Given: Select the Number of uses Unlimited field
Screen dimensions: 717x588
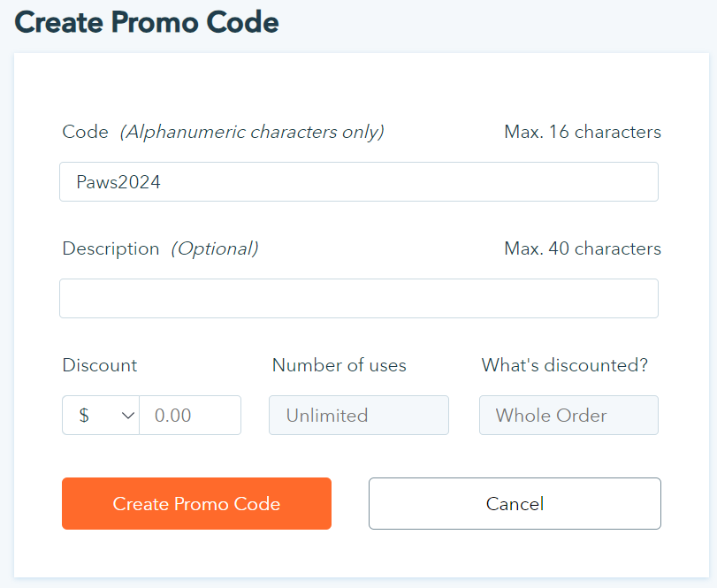Looking at the screenshot, I should tap(358, 416).
